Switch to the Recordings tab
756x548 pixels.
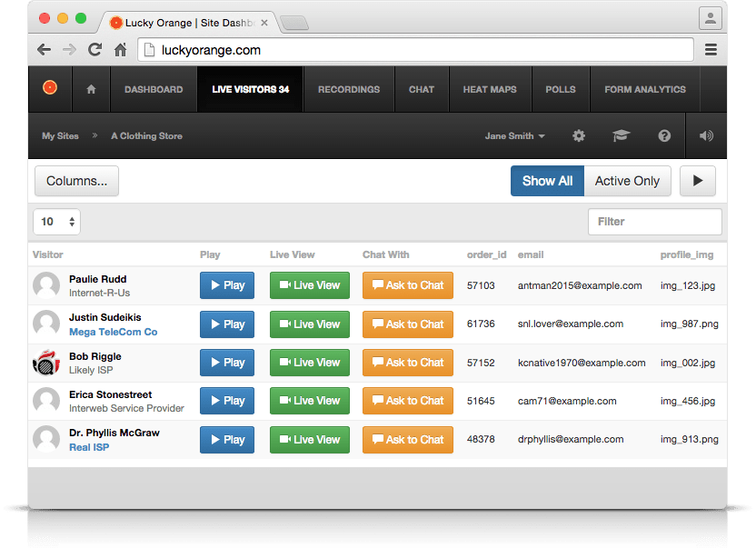349,89
